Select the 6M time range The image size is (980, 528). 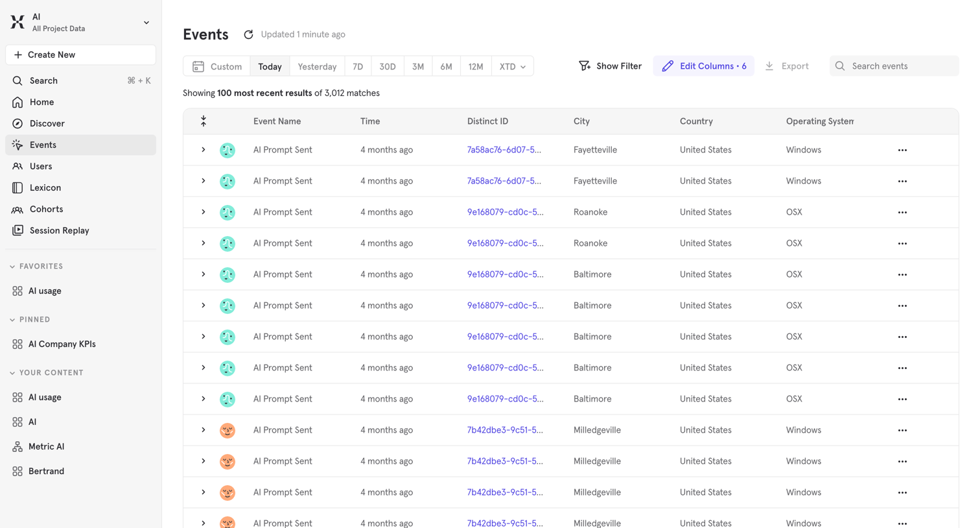446,66
